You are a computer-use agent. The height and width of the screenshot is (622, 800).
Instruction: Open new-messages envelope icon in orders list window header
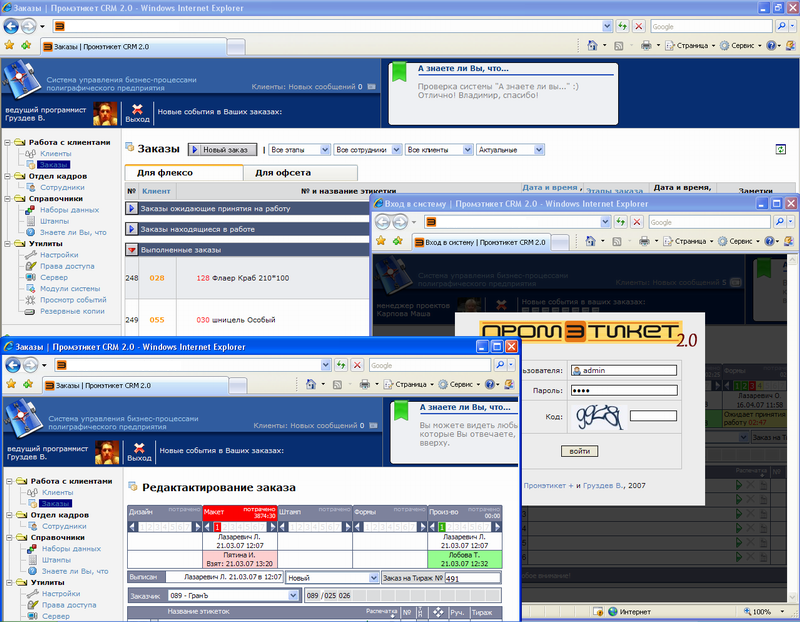coord(371,87)
